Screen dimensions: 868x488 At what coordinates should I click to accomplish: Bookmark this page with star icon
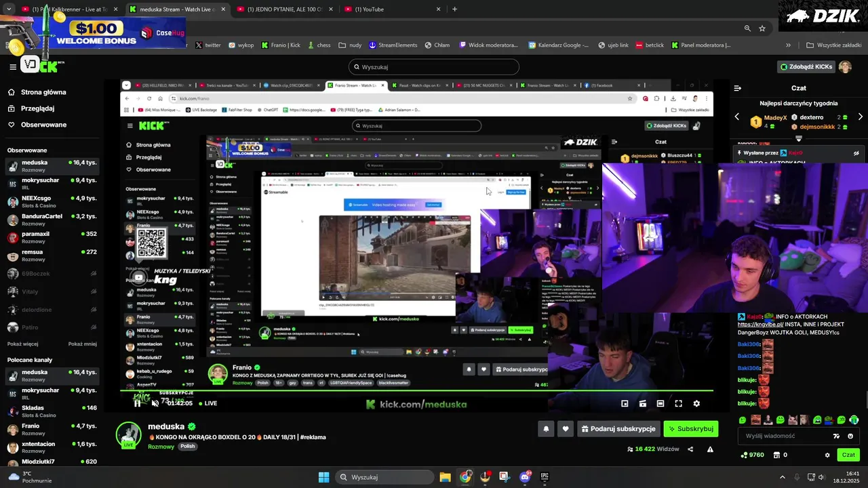coord(762,28)
